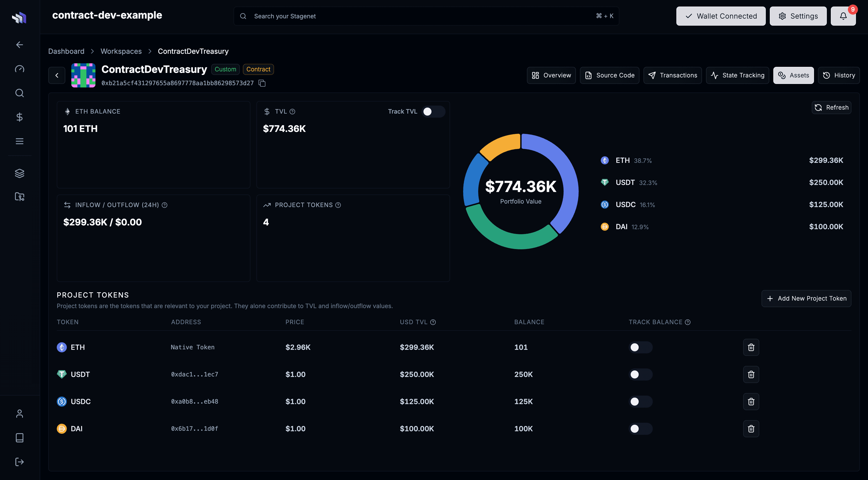868x480 pixels.
Task: Open the notifications bell with badge 9
Action: (843, 16)
